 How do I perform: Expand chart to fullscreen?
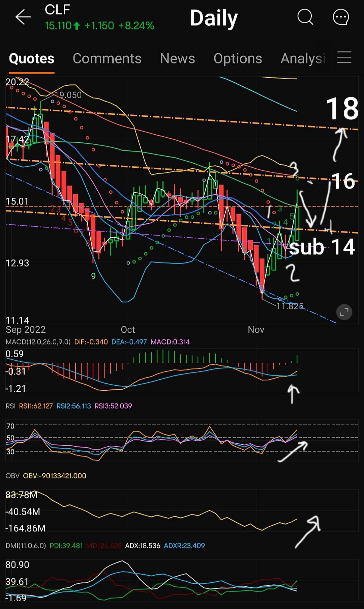[344, 312]
